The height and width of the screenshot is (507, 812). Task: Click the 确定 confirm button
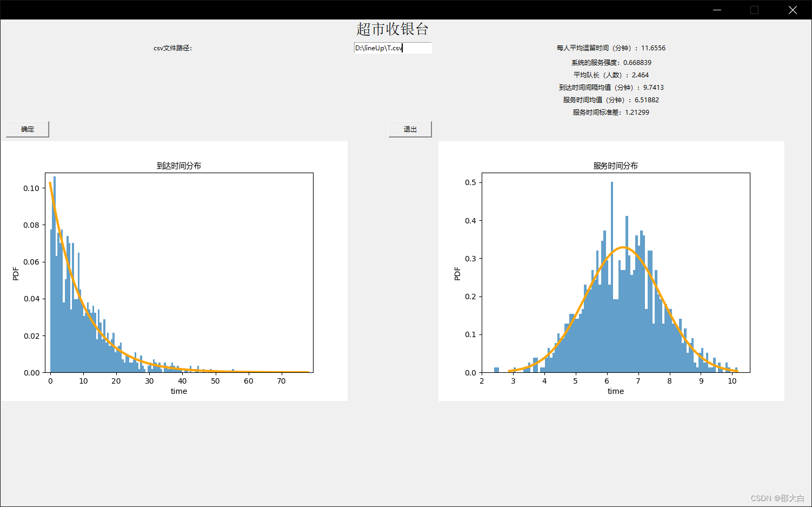(x=28, y=129)
